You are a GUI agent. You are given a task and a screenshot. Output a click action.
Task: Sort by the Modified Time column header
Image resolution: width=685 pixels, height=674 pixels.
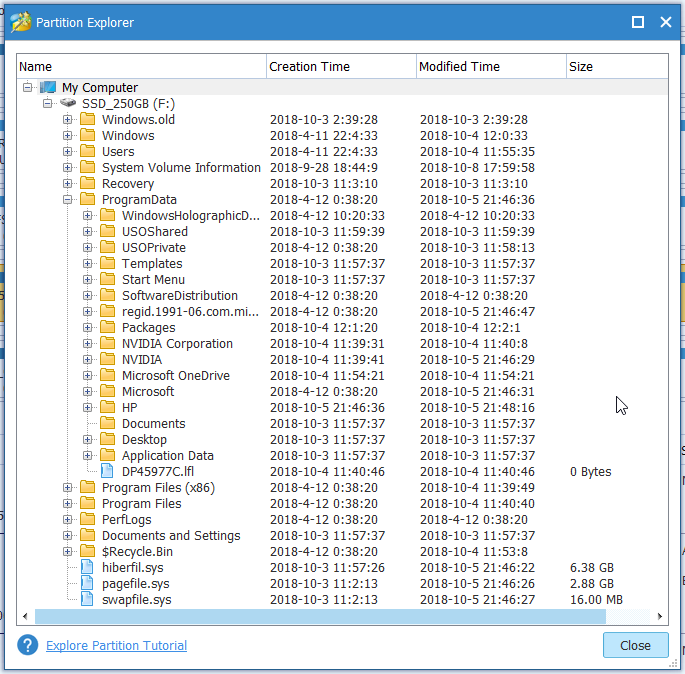click(x=491, y=66)
